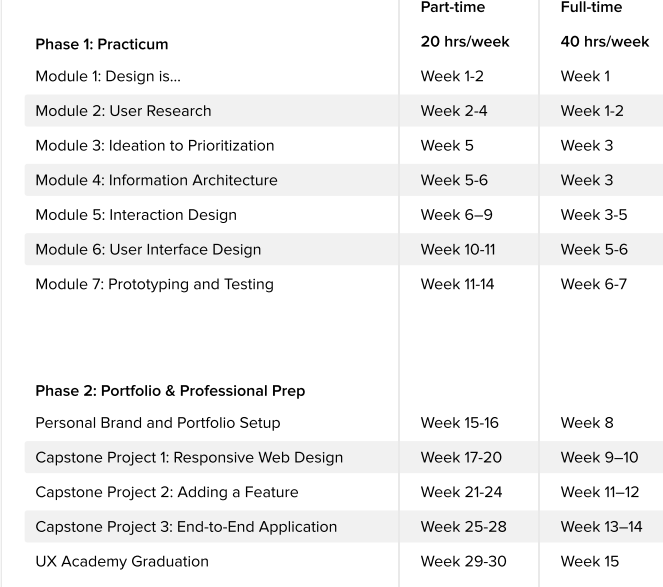Select Capstone Project 3: End-to-End Application
Screen dimensions: 663x587
186,527
